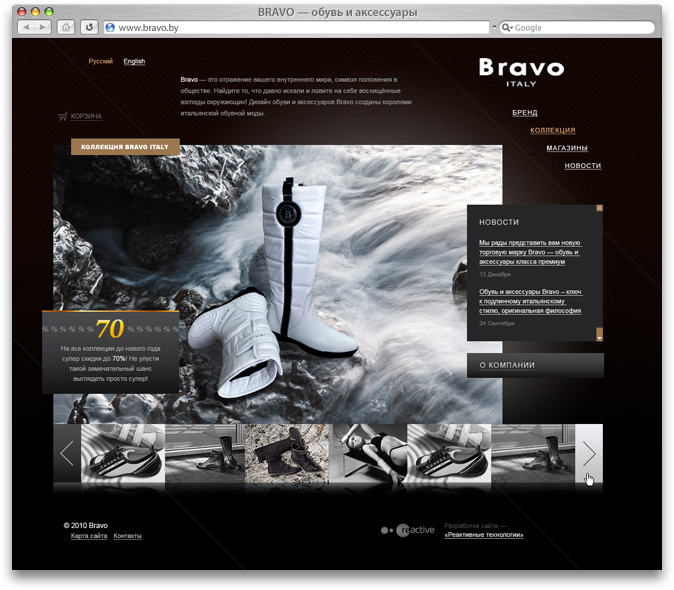Switch language to Русский

coord(101,61)
